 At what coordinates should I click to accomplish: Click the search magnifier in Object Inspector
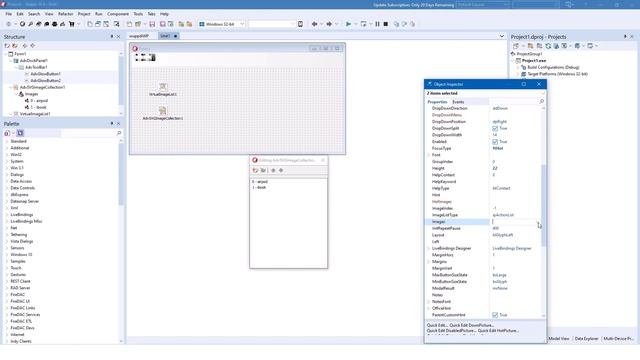tap(542, 102)
